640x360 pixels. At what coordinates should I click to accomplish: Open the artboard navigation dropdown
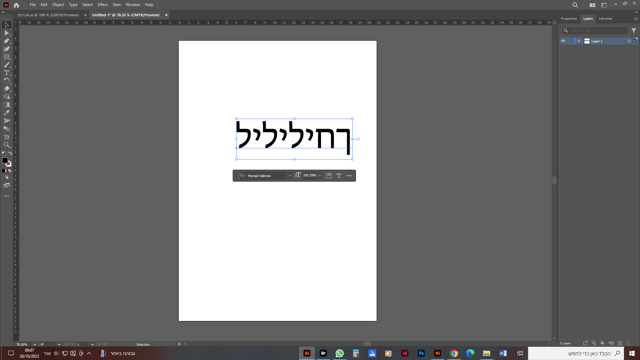pyautogui.click(x=92, y=344)
